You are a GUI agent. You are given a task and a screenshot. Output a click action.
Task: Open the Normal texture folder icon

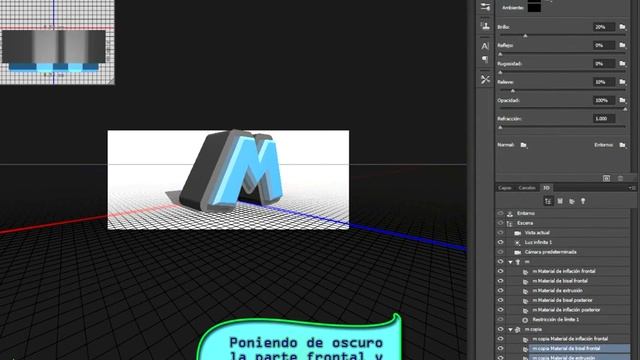pos(524,145)
